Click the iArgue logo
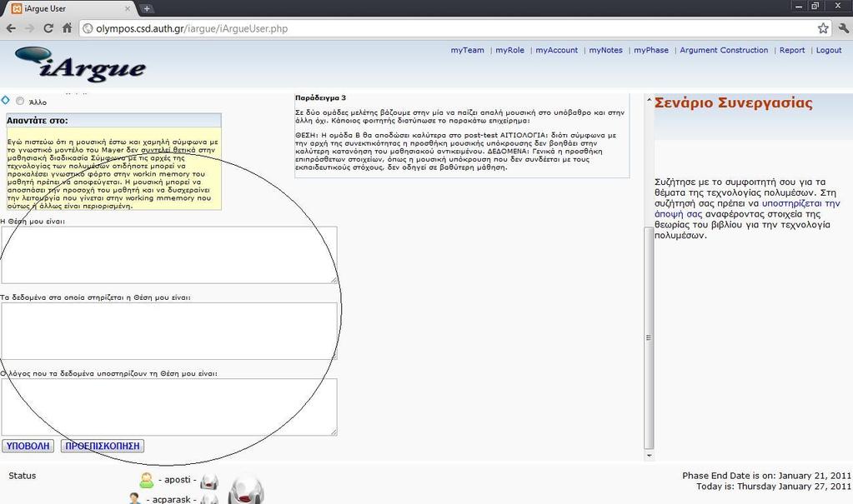This screenshot has height=504, width=853. [x=81, y=64]
